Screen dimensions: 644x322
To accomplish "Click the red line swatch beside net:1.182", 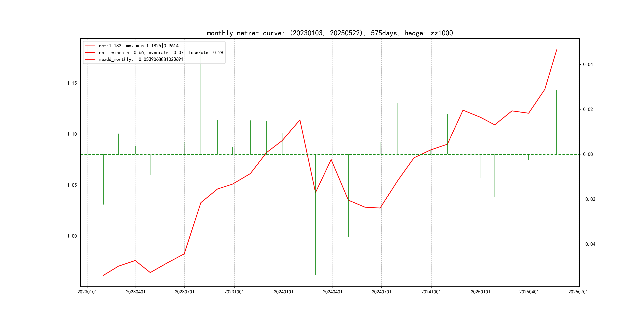I will (90, 46).
